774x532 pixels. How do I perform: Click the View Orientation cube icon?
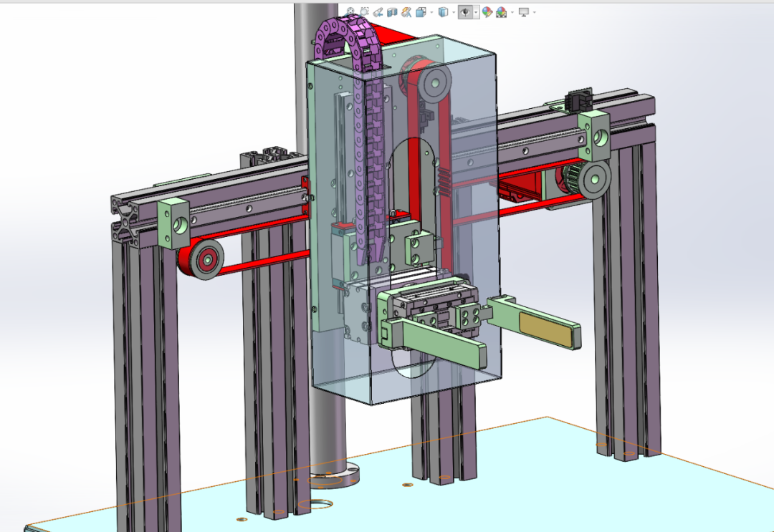coord(421,12)
